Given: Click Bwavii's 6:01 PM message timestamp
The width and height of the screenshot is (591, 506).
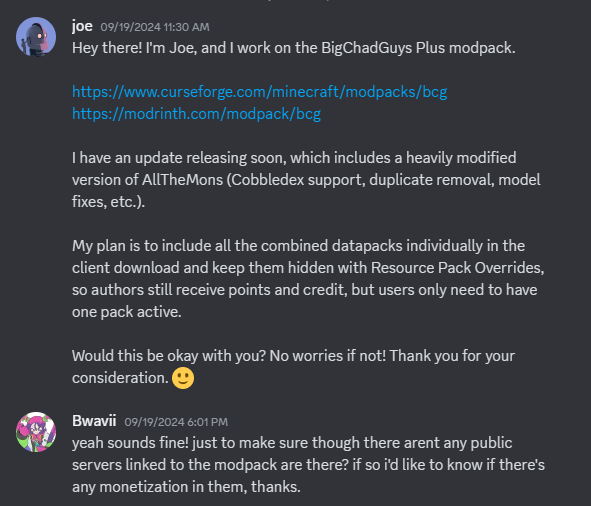Looking at the screenshot, I should tap(176, 422).
